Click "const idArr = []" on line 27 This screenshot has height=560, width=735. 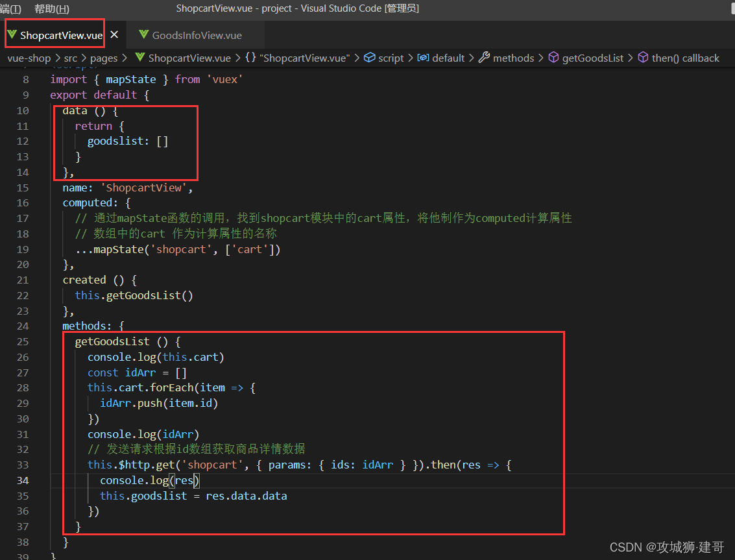point(138,373)
